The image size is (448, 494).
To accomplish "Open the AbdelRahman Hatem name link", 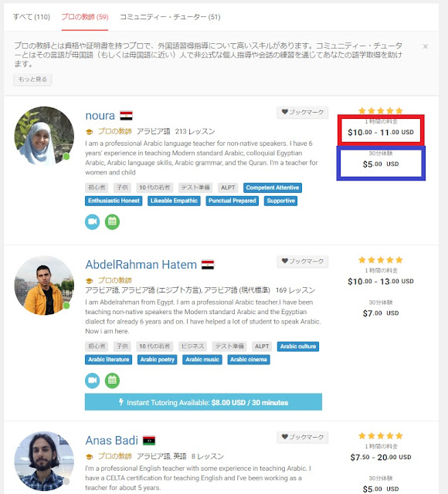I will tap(141, 265).
